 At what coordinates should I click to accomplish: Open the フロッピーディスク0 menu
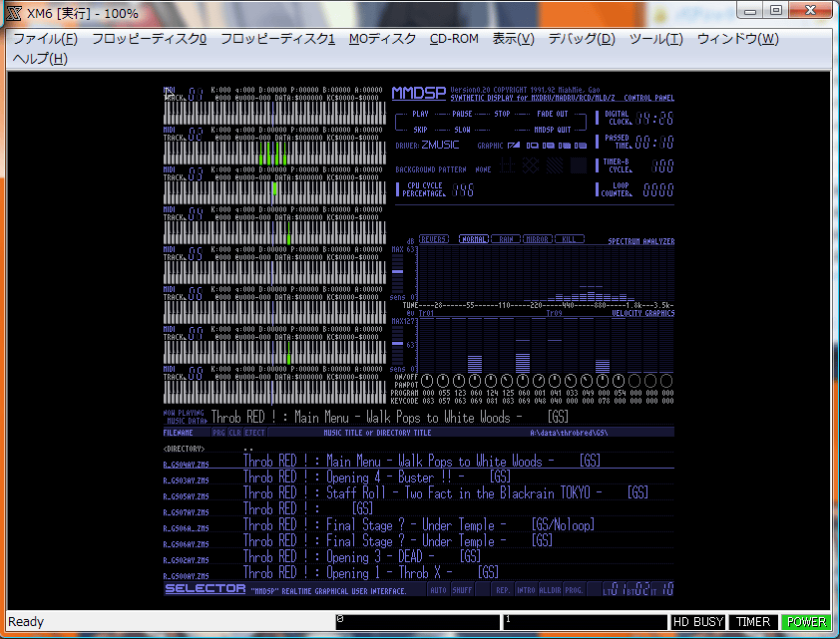point(149,39)
